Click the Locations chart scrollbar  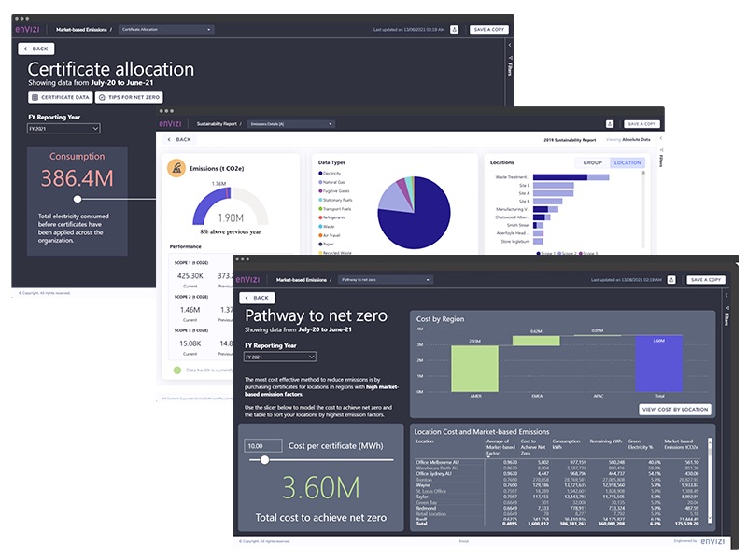click(x=643, y=209)
